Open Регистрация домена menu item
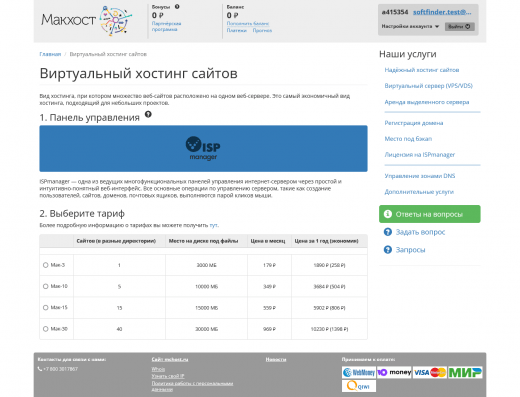 (x=414, y=123)
